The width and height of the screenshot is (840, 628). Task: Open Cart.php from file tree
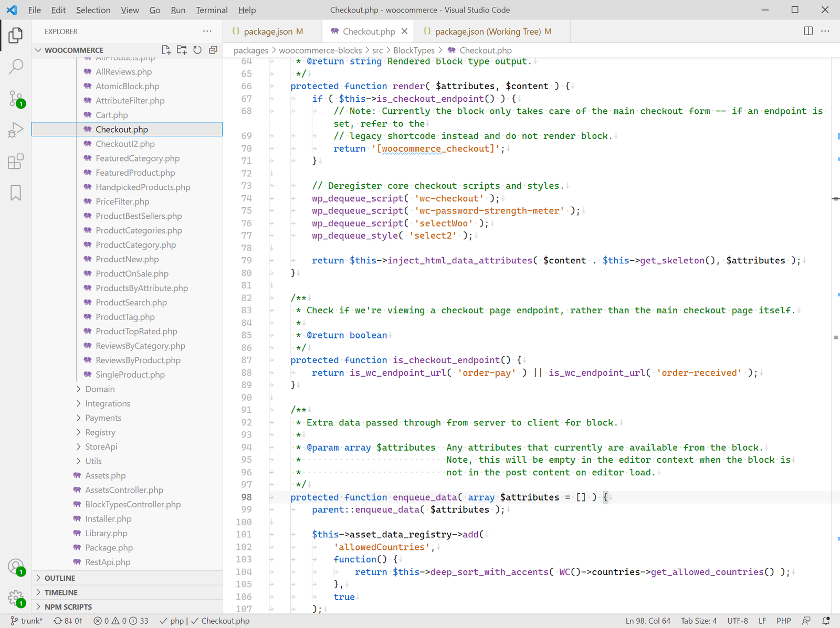click(x=111, y=115)
